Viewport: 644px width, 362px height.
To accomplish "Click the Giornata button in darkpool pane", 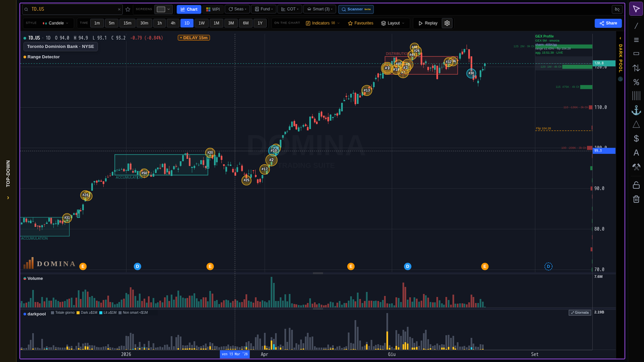I will point(580,312).
